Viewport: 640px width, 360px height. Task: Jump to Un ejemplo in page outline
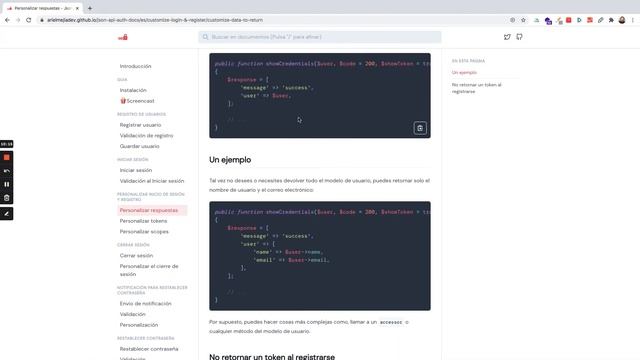pos(464,73)
